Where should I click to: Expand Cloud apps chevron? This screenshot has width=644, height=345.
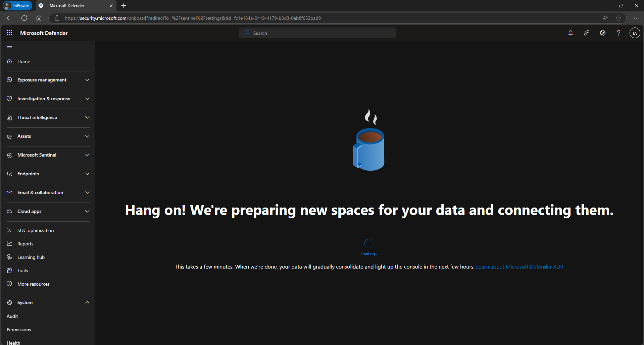(x=87, y=211)
